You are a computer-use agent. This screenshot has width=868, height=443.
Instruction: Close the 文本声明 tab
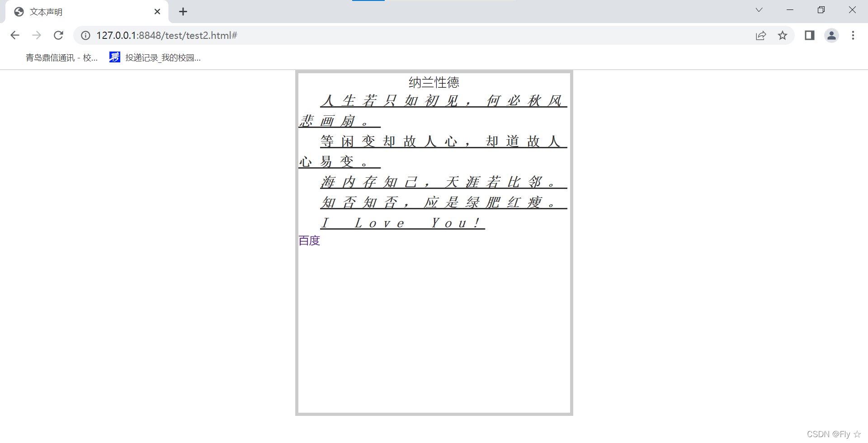(x=157, y=12)
